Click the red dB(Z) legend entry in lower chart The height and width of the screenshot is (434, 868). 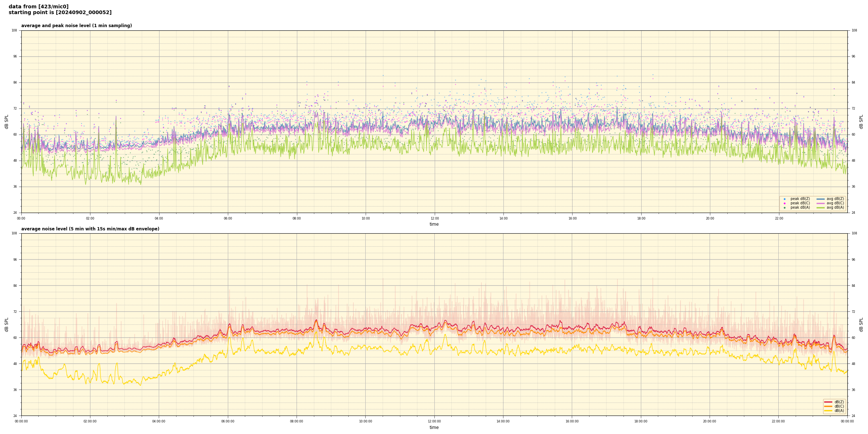click(x=828, y=402)
